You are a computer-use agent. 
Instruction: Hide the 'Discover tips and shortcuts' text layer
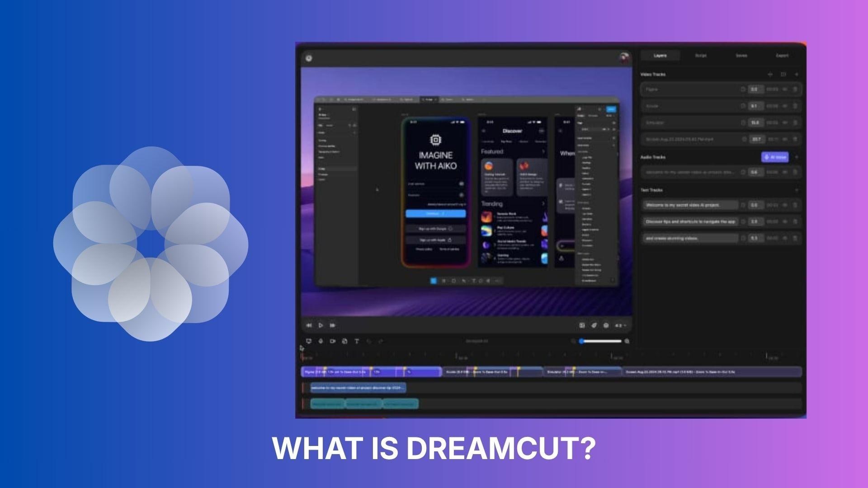(x=785, y=222)
